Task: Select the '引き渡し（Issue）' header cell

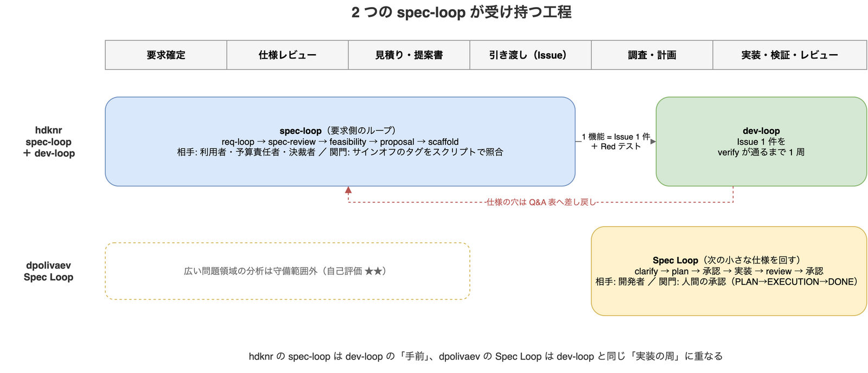Action: (531, 55)
